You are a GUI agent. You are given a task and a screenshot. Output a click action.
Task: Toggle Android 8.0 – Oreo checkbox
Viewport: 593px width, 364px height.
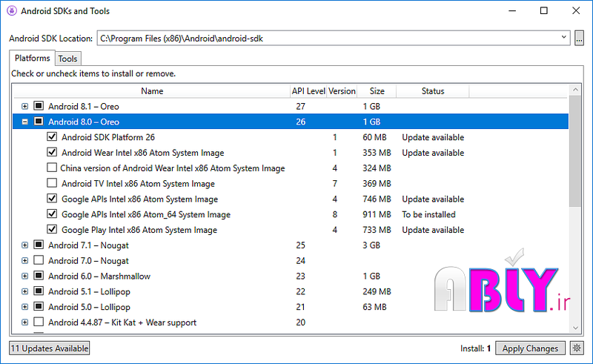(x=39, y=122)
